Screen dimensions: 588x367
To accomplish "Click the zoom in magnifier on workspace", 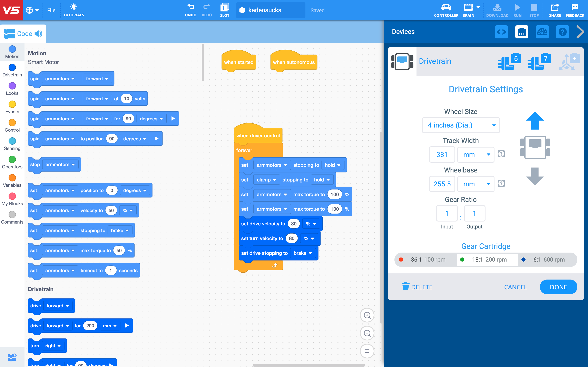I will click(x=367, y=315).
